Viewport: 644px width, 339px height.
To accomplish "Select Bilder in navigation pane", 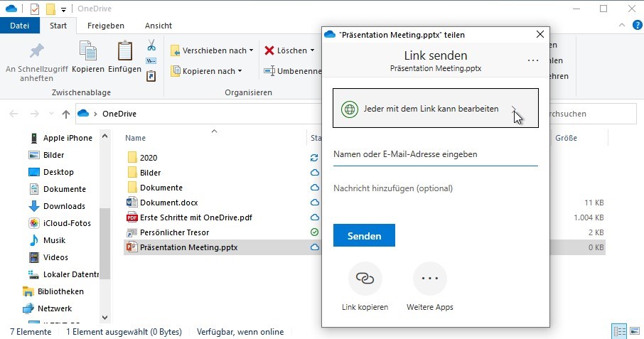I will (x=46, y=155).
